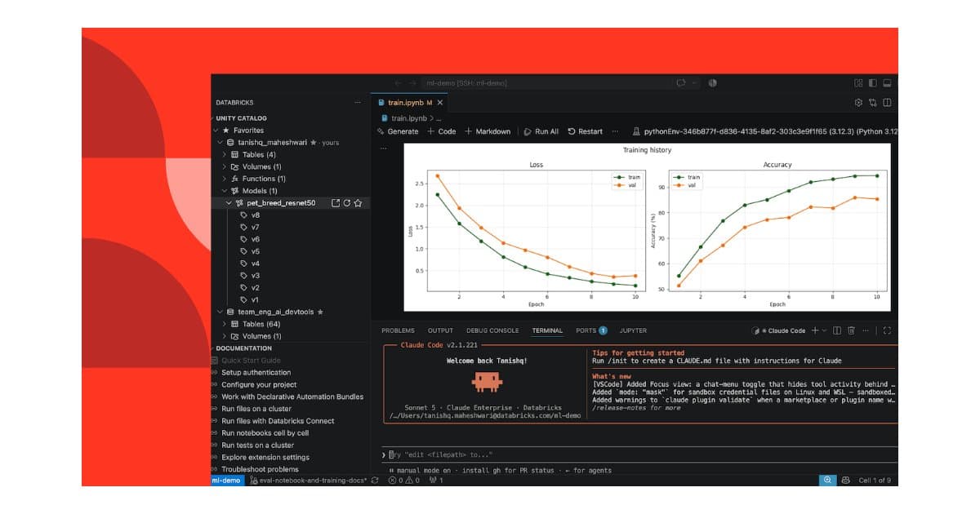Click refresh icon next to pet_breed_resnet50
Image resolution: width=980 pixels, height=514 pixels.
[346, 203]
